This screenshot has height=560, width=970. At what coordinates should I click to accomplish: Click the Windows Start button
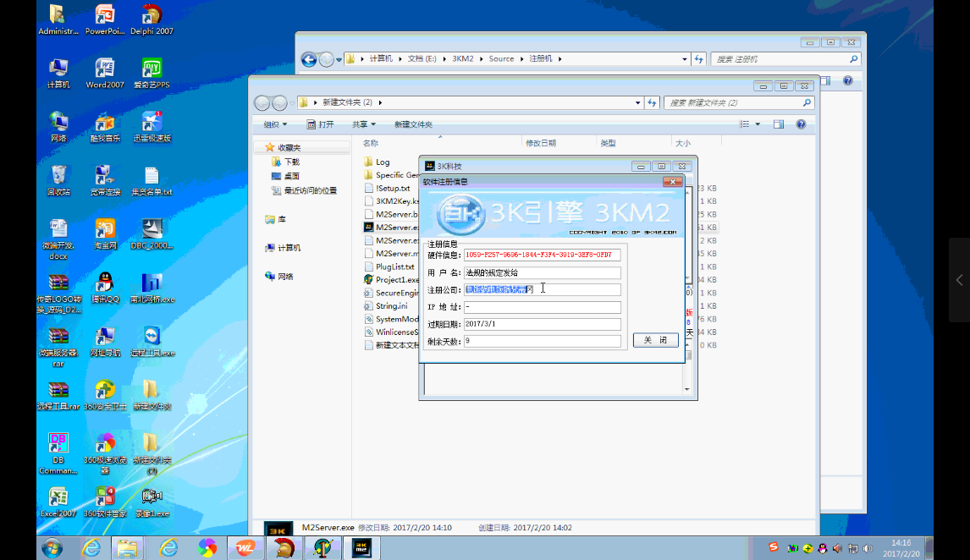(52, 547)
